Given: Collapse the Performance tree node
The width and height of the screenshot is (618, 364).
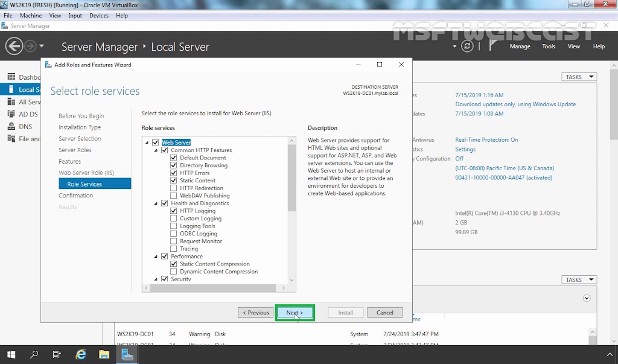Looking at the screenshot, I should coord(156,257).
